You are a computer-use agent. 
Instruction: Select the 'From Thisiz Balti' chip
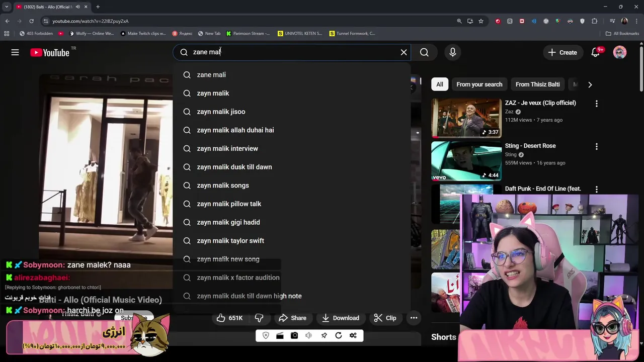[537, 84]
